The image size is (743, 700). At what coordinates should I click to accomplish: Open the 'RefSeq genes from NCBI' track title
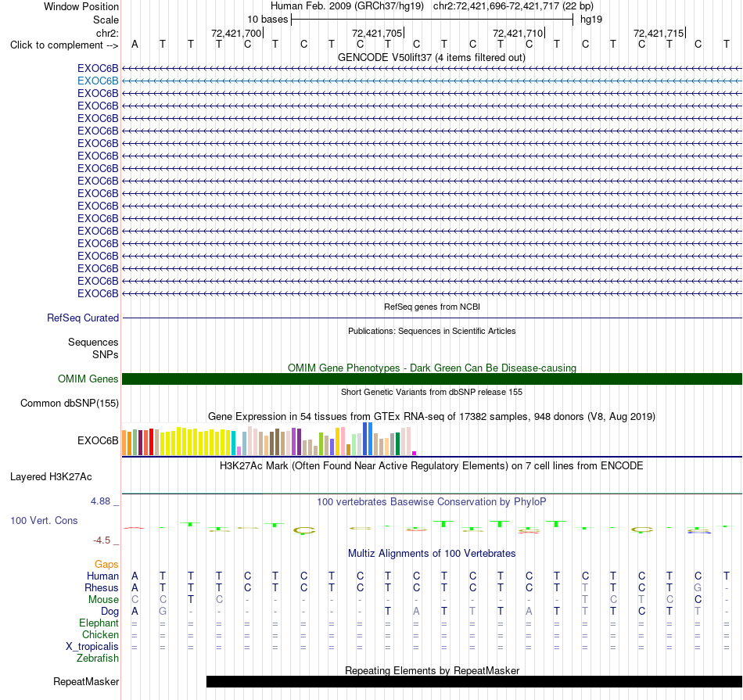tap(432, 307)
